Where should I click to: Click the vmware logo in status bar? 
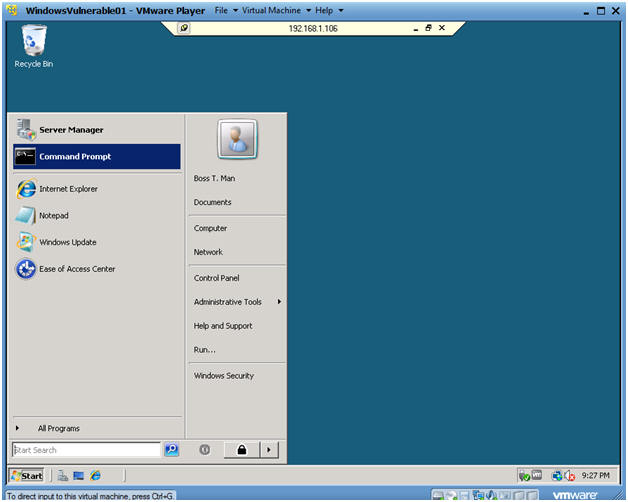point(574,495)
